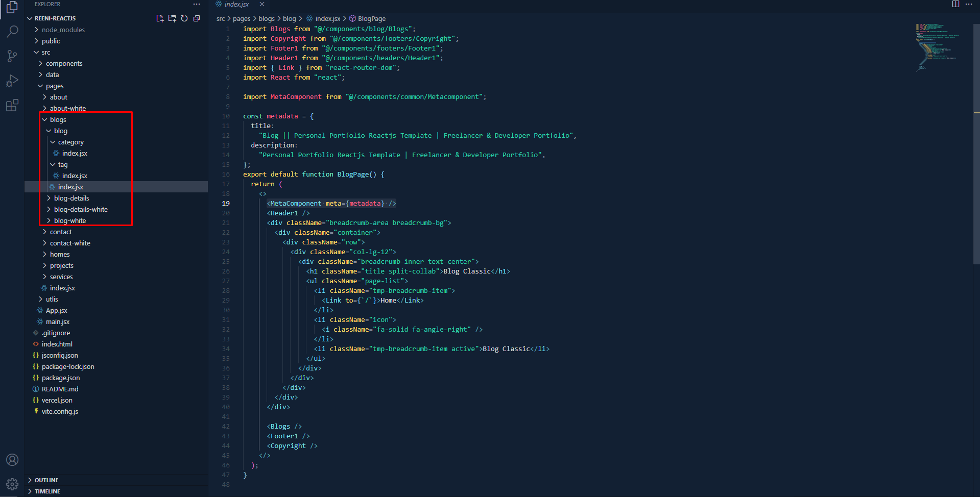The width and height of the screenshot is (980, 497).
Task: Open the Extensions view
Action: tap(12, 106)
